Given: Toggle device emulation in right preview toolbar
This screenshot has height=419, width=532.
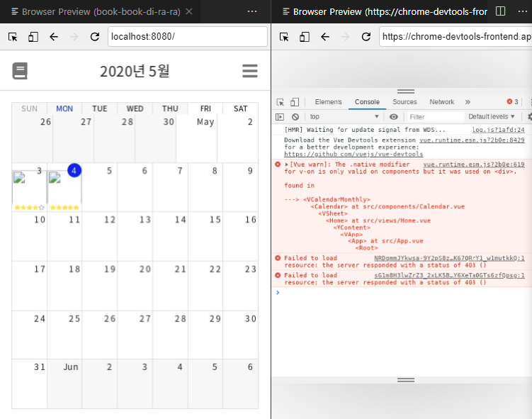Looking at the screenshot, I should tap(305, 37).
